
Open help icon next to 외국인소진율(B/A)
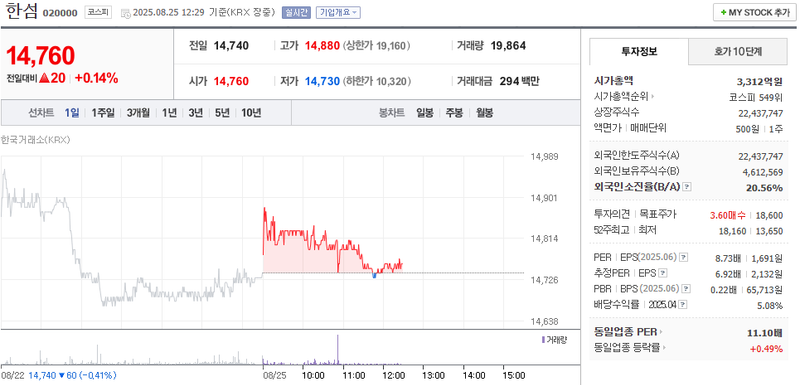(x=687, y=187)
